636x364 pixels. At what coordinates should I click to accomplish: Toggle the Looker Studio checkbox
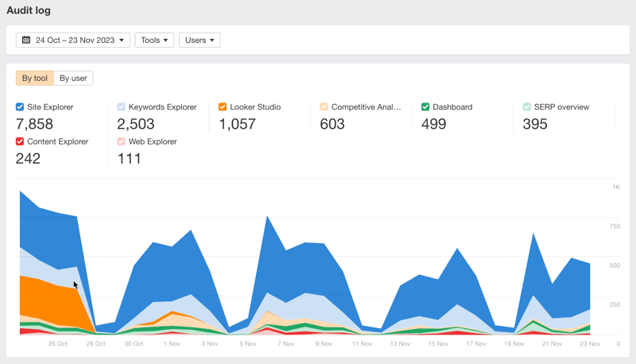223,106
